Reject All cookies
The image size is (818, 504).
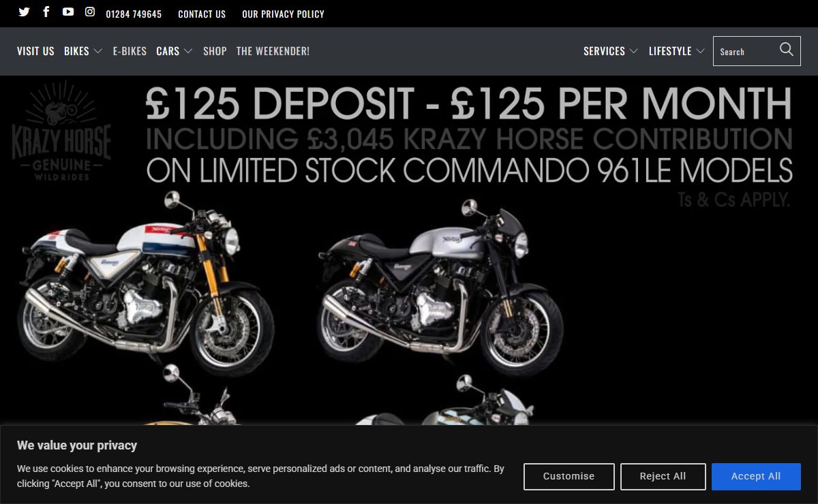663,477
